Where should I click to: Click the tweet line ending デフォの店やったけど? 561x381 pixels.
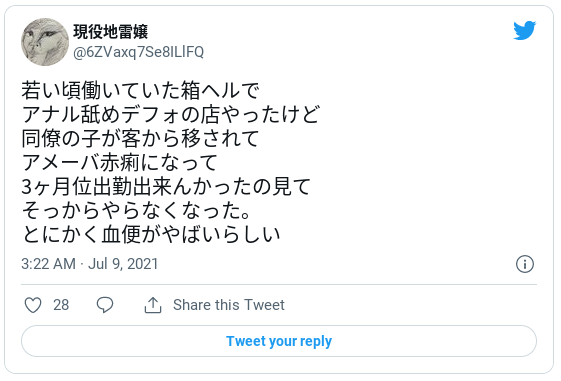click(170, 114)
